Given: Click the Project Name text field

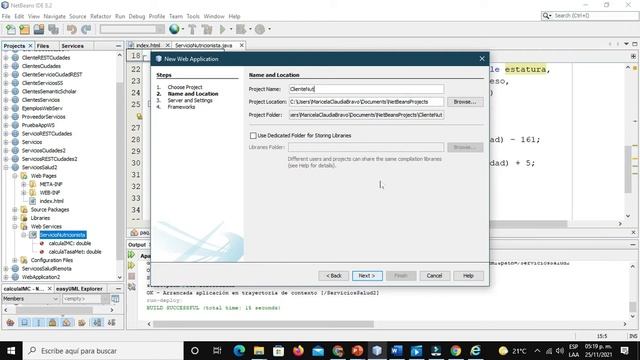Looking at the screenshot, I should point(366,89).
